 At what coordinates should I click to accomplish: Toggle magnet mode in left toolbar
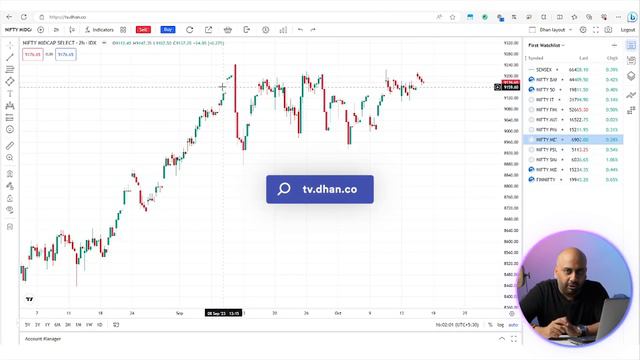click(10, 174)
